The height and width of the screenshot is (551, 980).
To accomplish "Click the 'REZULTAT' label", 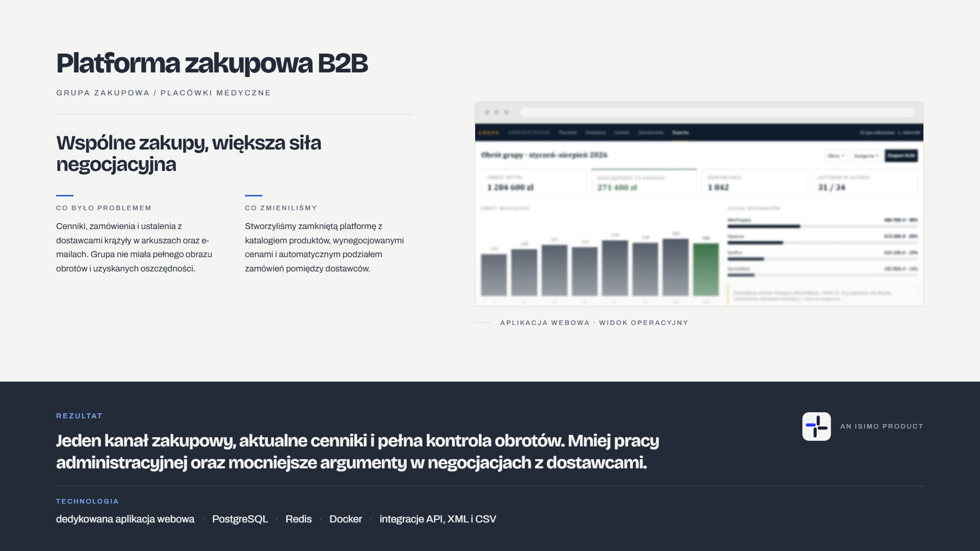I will point(79,416).
